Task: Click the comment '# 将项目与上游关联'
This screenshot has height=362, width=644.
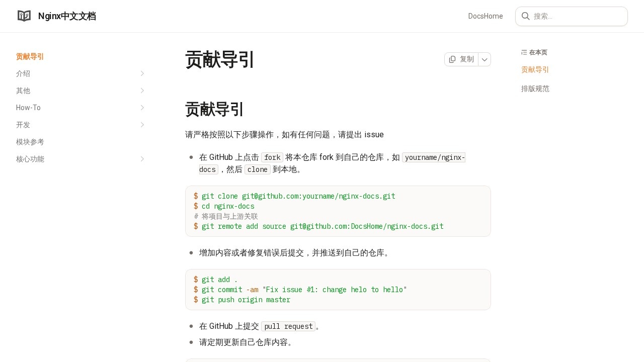Action: pyautogui.click(x=226, y=216)
